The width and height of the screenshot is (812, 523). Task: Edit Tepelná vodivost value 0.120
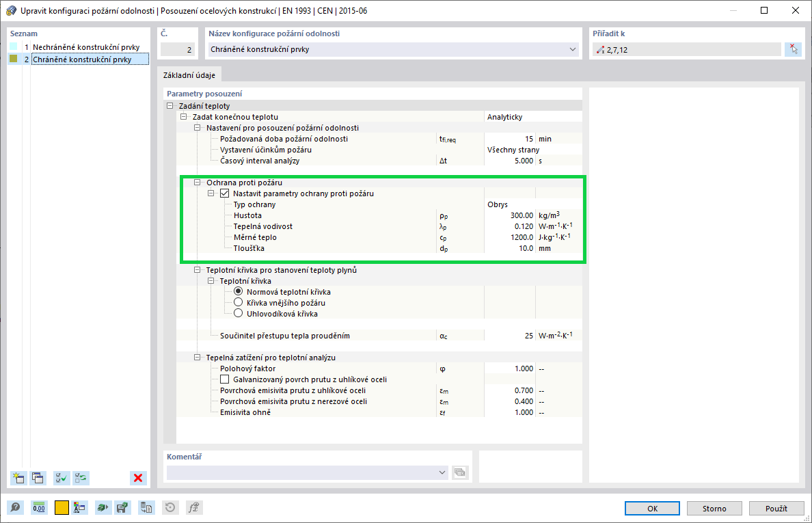[x=510, y=226]
